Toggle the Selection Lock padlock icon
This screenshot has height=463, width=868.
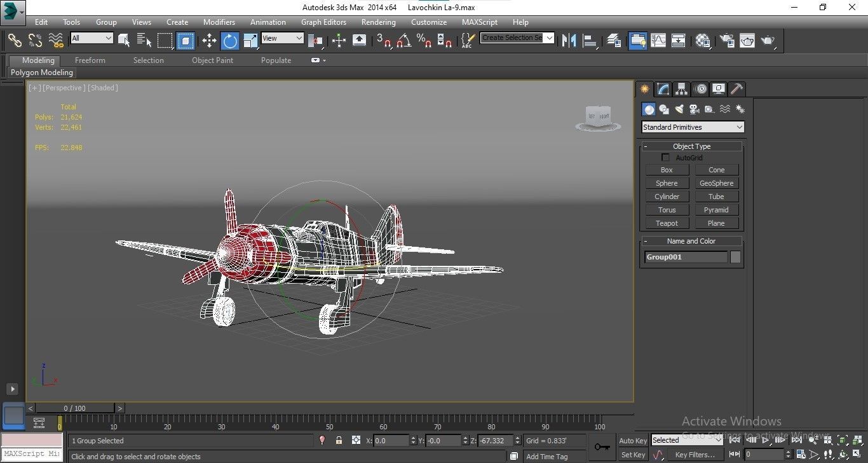point(339,440)
